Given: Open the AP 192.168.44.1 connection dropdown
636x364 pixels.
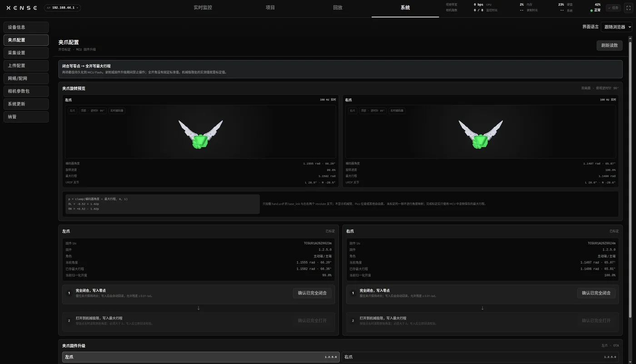Looking at the screenshot, I should click(x=62, y=8).
